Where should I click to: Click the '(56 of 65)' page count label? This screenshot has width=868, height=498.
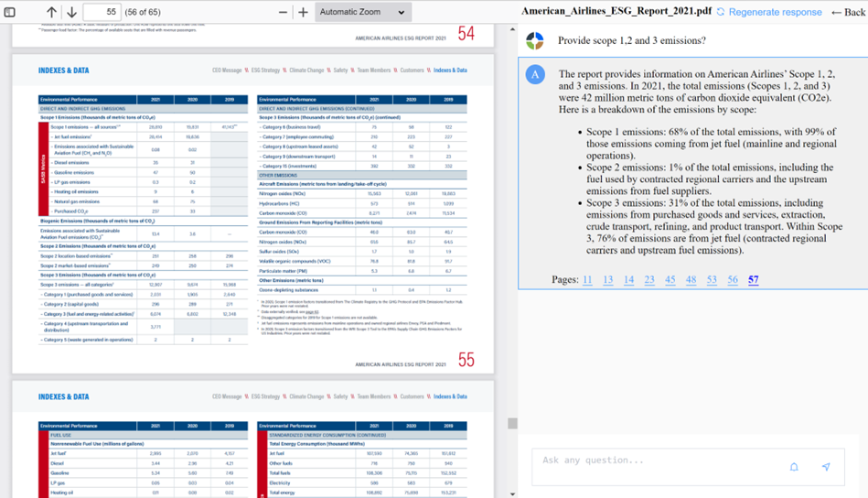(143, 12)
